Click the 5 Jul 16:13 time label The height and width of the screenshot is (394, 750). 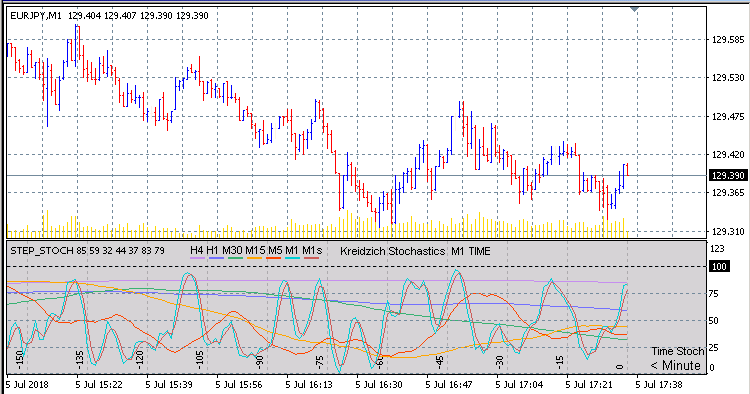[309, 384]
